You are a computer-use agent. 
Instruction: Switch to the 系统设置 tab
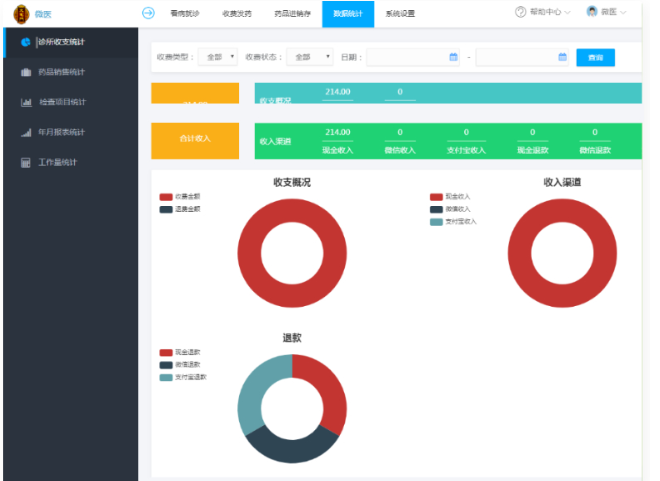[400, 13]
